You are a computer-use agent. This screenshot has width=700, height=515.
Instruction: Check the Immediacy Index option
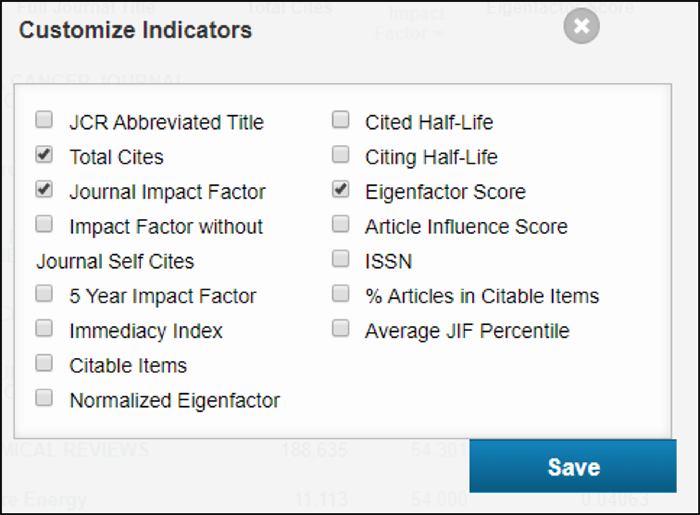click(x=44, y=328)
